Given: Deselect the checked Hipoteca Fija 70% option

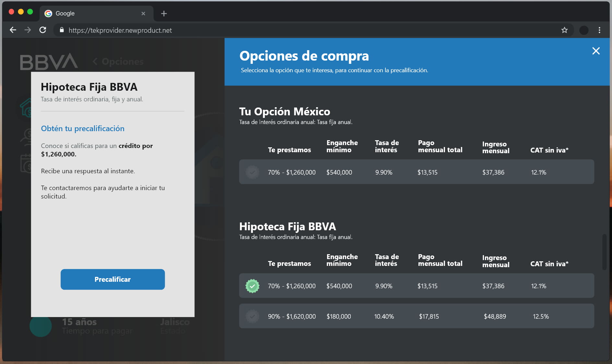Looking at the screenshot, I should pos(252,286).
